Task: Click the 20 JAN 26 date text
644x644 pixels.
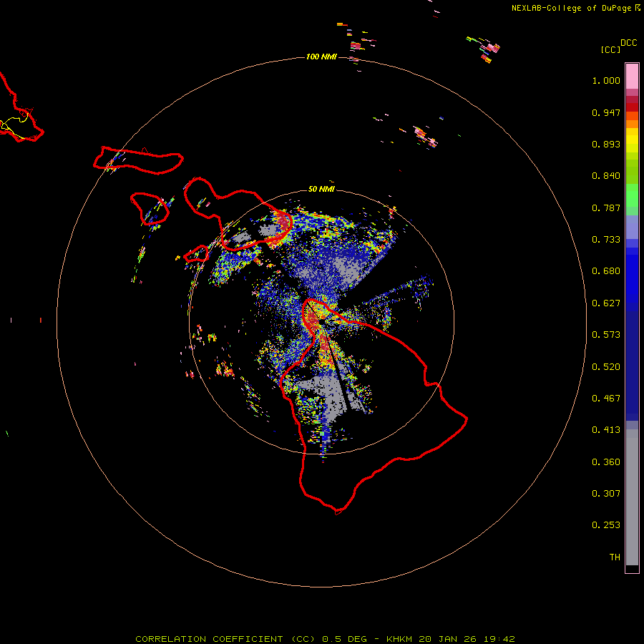Action: (x=447, y=639)
